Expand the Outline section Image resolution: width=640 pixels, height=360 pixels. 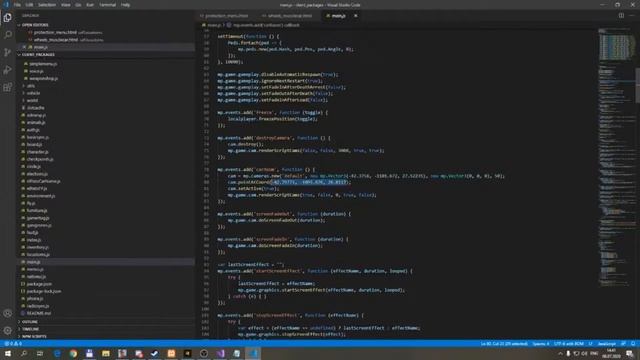click(29, 322)
